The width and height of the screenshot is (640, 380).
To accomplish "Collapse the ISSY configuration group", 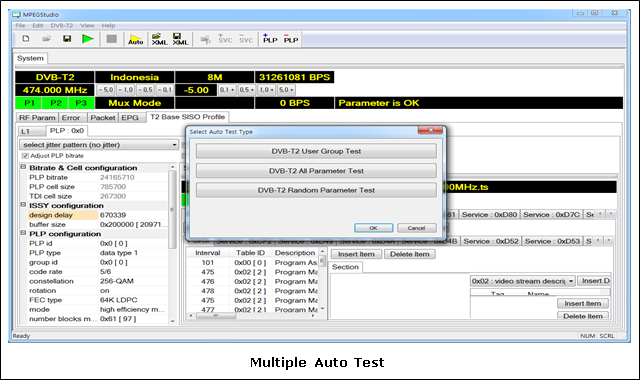I will point(23,205).
